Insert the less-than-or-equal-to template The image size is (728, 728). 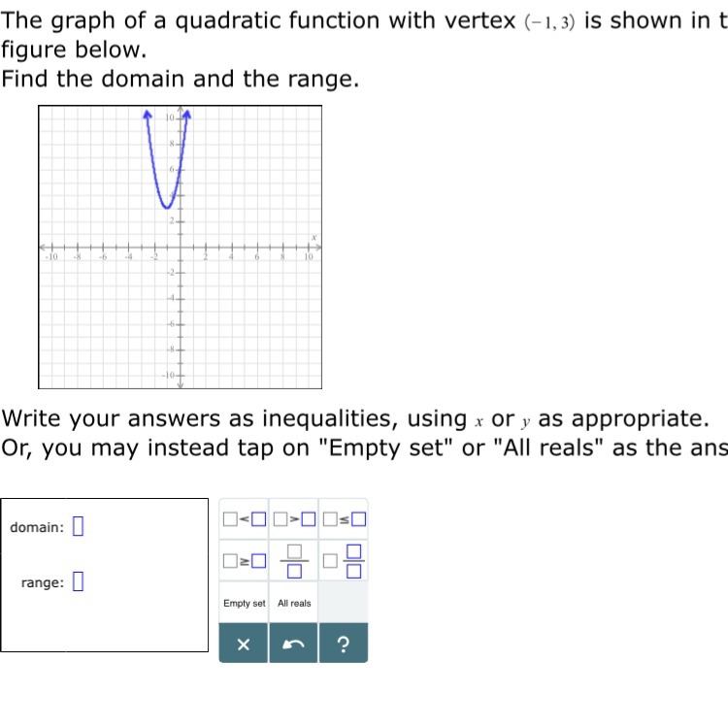point(345,518)
